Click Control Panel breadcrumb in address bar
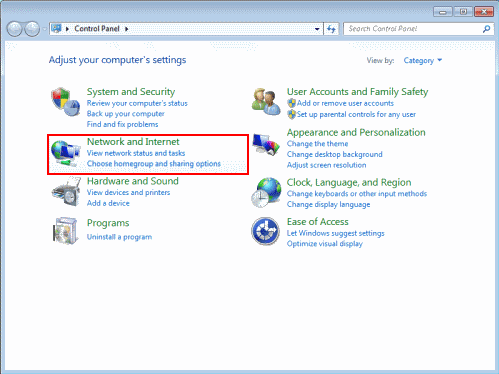The width and height of the screenshot is (499, 374). pyautogui.click(x=97, y=29)
